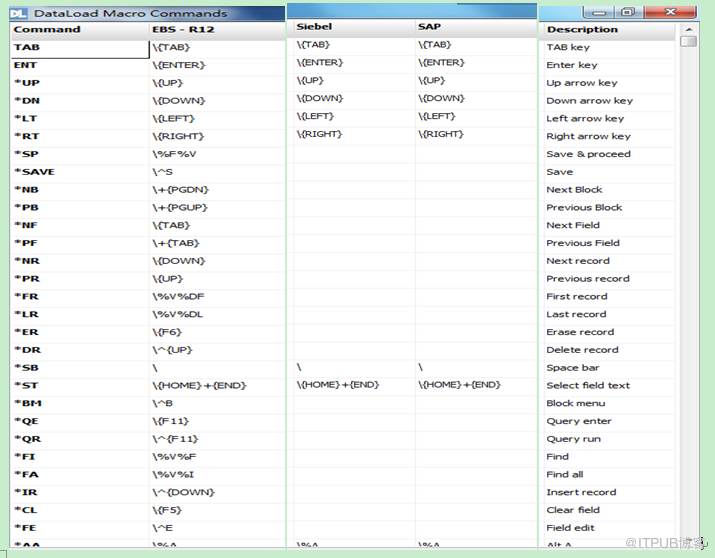Click the Command column header
715x558 pixels.
point(80,30)
